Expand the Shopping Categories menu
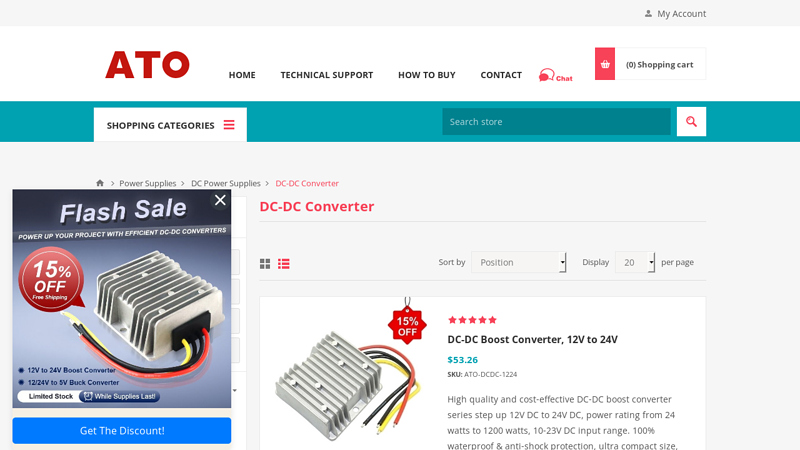The image size is (800, 450). pos(170,125)
